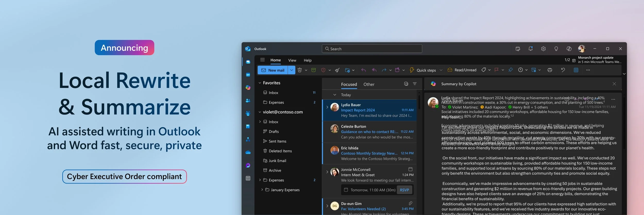
Task: Expand the January Expenses folder
Action: coord(262,190)
